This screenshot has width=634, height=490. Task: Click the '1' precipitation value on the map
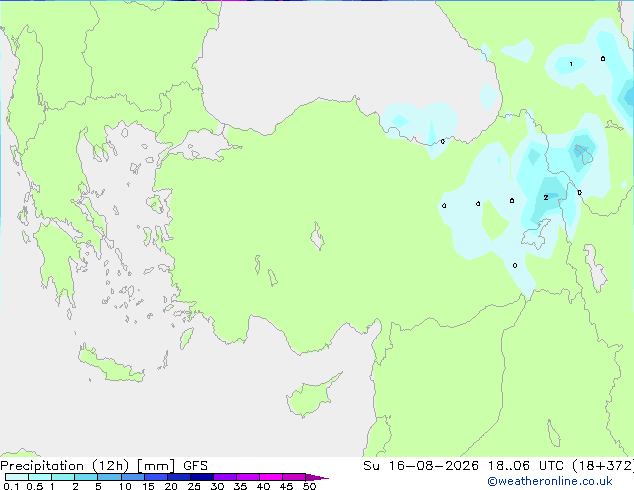click(x=571, y=64)
